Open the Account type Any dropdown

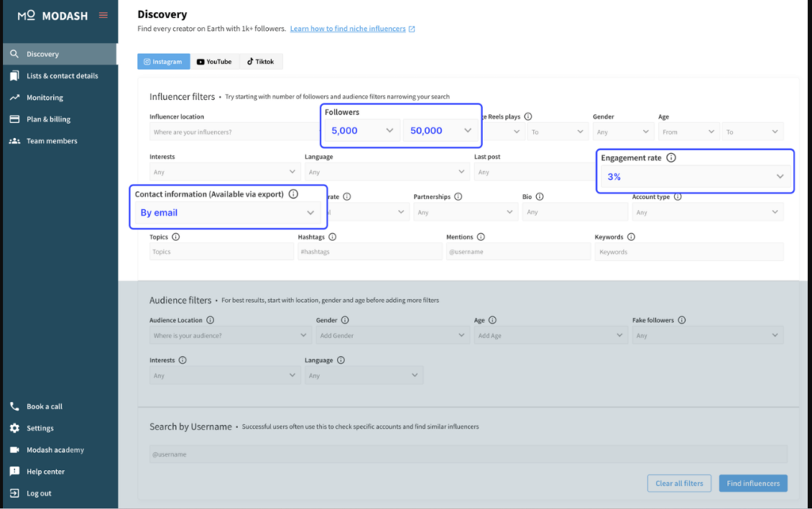(707, 212)
